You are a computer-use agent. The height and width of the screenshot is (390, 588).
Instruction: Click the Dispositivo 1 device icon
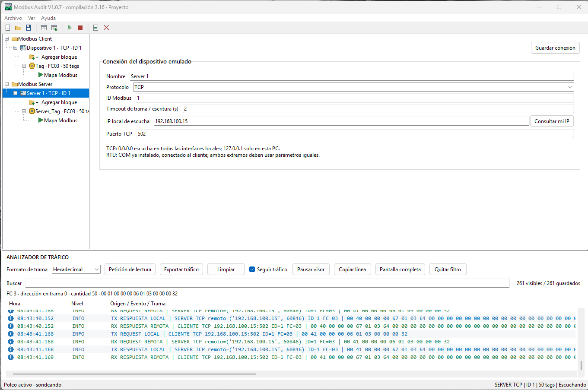(x=23, y=48)
